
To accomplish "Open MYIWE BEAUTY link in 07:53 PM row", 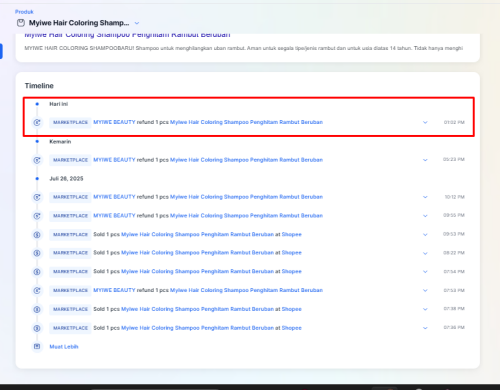I will click(x=114, y=290).
